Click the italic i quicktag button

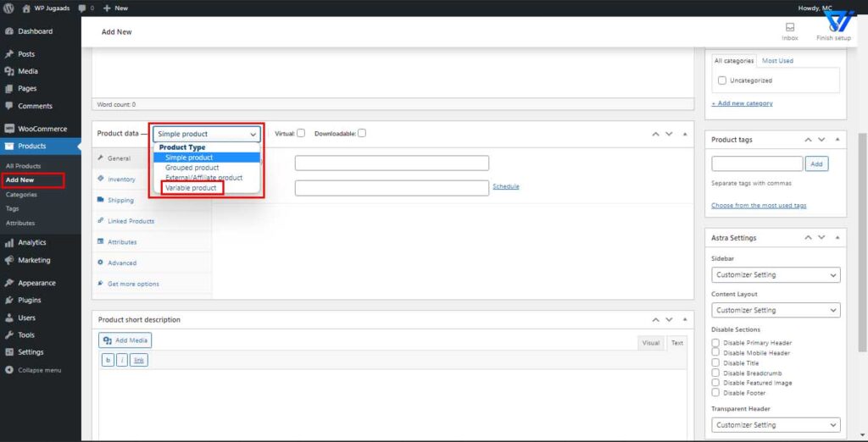pyautogui.click(x=122, y=361)
